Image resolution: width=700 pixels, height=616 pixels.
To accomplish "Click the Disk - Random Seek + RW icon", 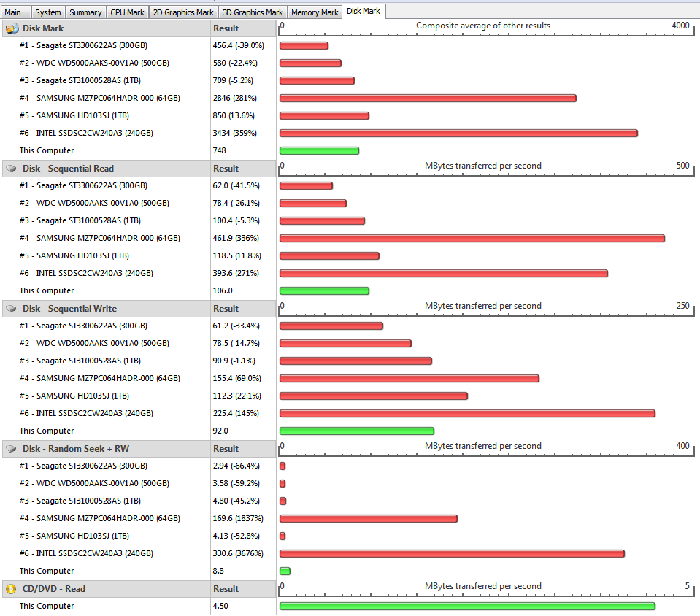I will point(12,449).
